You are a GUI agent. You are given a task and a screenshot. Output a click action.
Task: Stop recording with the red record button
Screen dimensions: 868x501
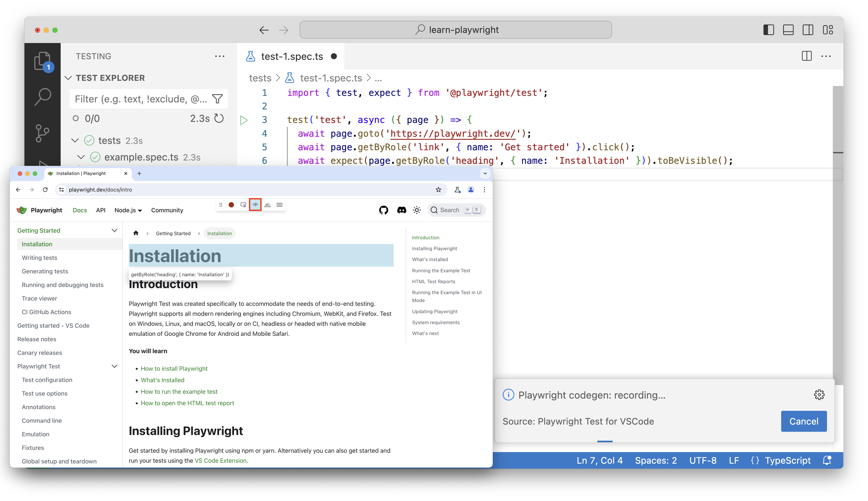[x=231, y=205]
